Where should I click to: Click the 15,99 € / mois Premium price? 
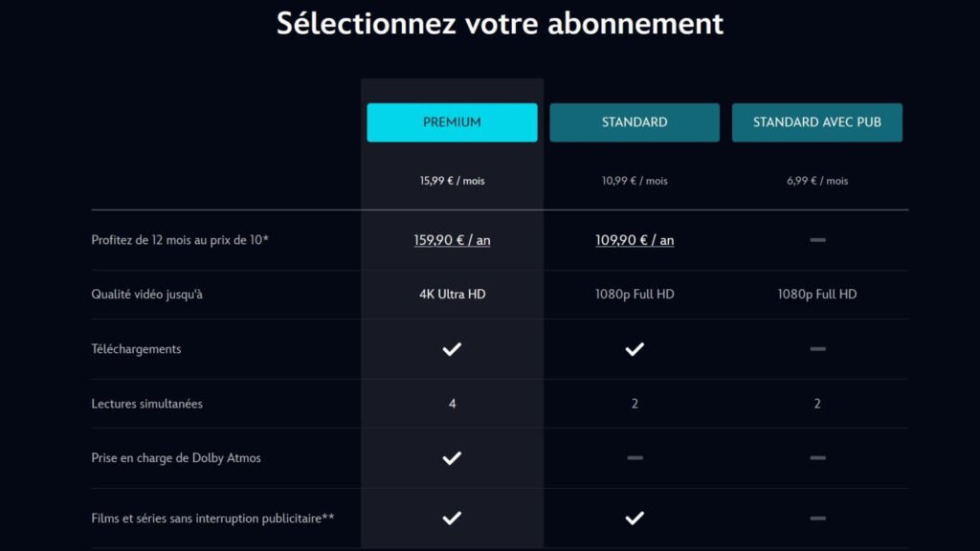(452, 180)
